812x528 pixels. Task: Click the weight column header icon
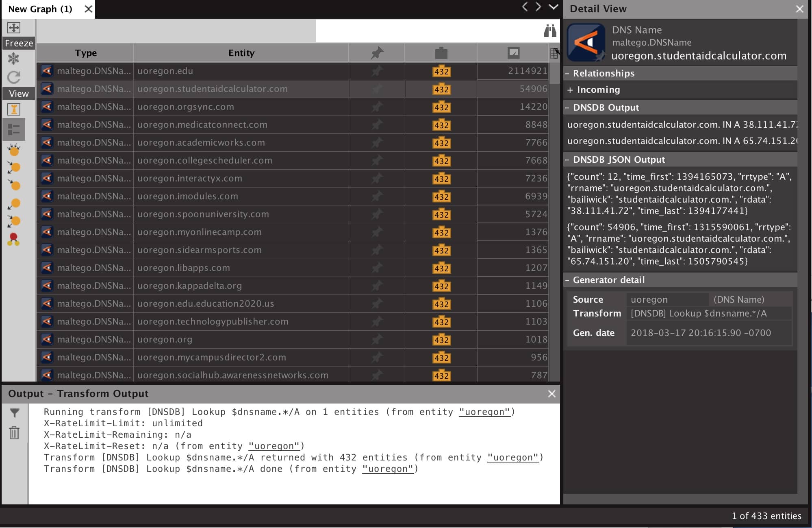click(513, 52)
